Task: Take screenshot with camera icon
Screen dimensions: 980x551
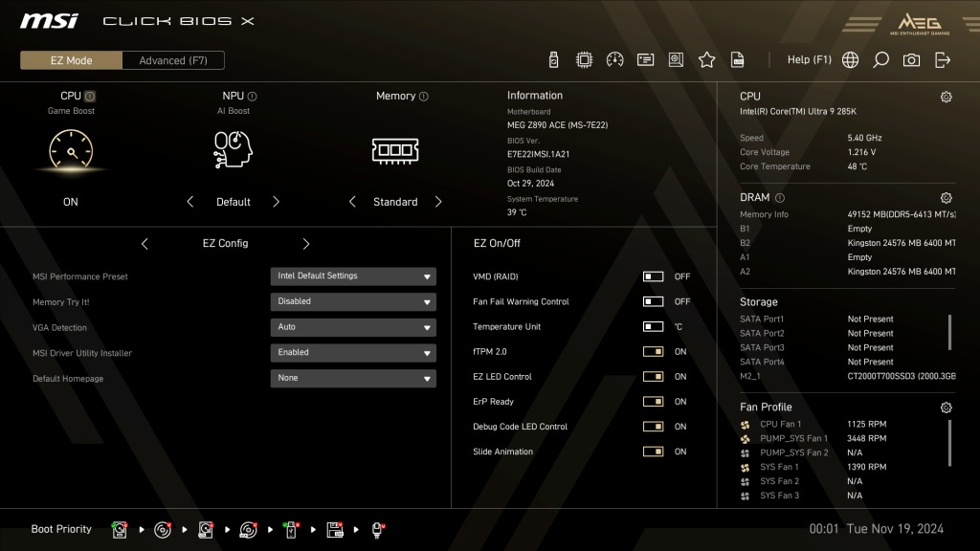Action: coord(911,60)
